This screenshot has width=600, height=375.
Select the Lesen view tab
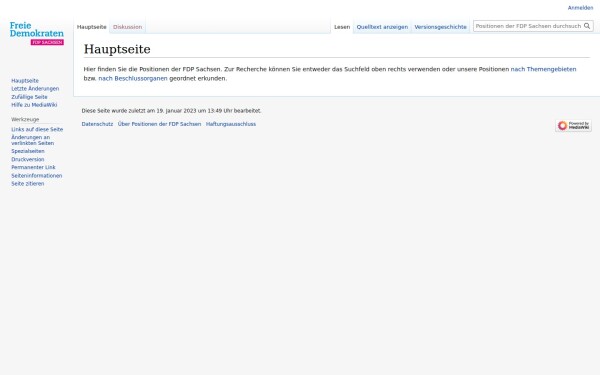342,27
